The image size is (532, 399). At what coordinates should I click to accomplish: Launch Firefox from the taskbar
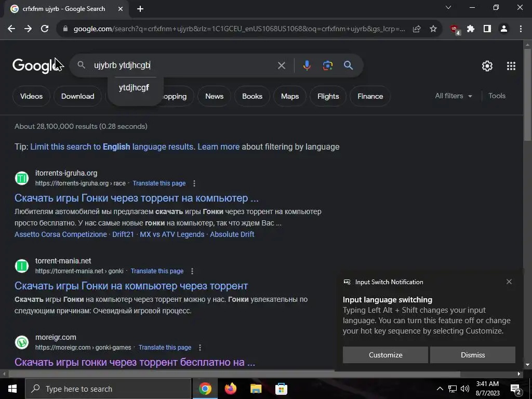tap(230, 389)
